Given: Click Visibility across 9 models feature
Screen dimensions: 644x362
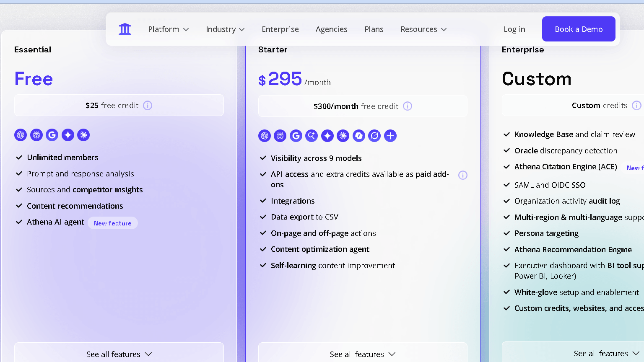Looking at the screenshot, I should 316,158.
